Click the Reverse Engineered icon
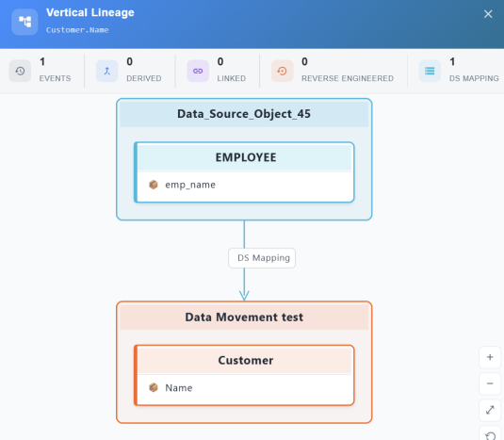The height and width of the screenshot is (440, 504). click(283, 71)
